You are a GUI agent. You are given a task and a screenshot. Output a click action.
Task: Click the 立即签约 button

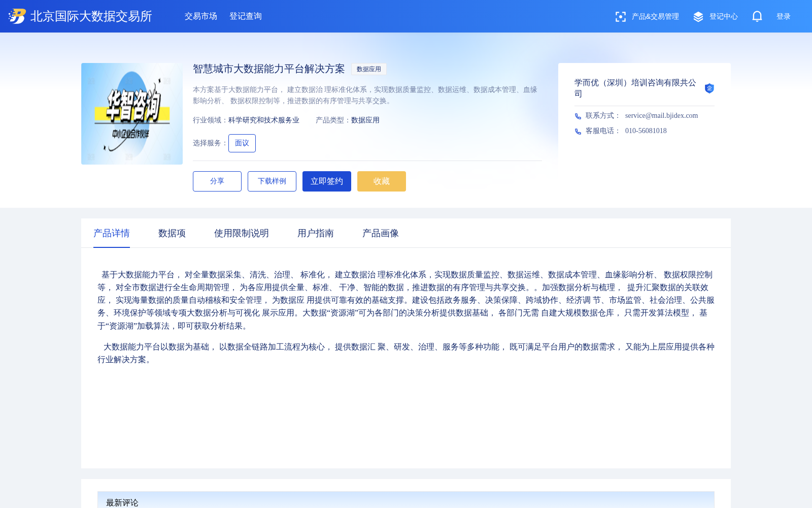pos(327,181)
